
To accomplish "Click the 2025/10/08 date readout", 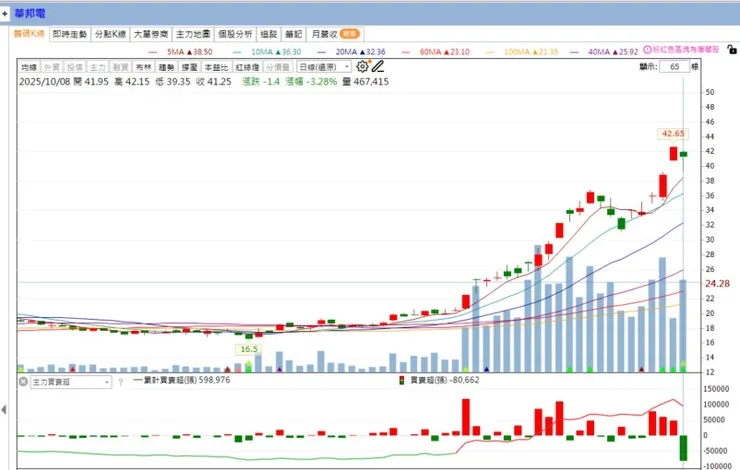I will pyautogui.click(x=44, y=82).
